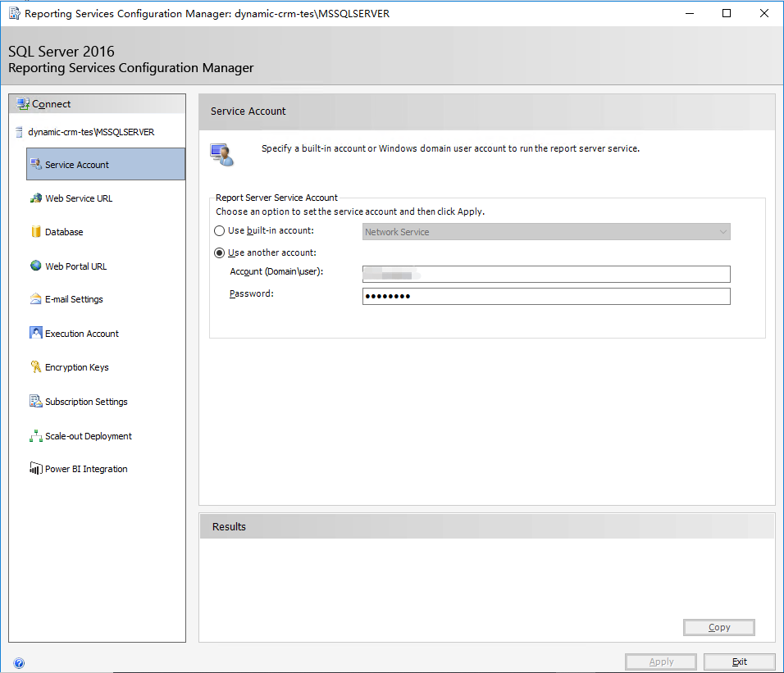784x673 pixels.
Task: Click the Database cylinder icon
Action: click(36, 231)
